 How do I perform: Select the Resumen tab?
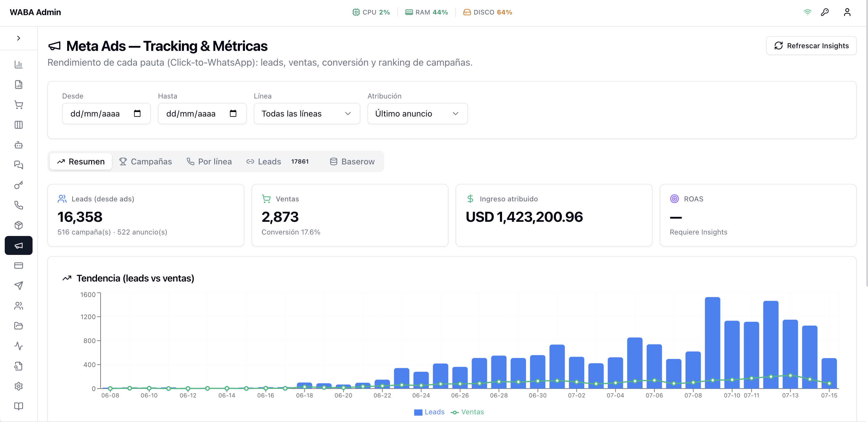click(81, 162)
